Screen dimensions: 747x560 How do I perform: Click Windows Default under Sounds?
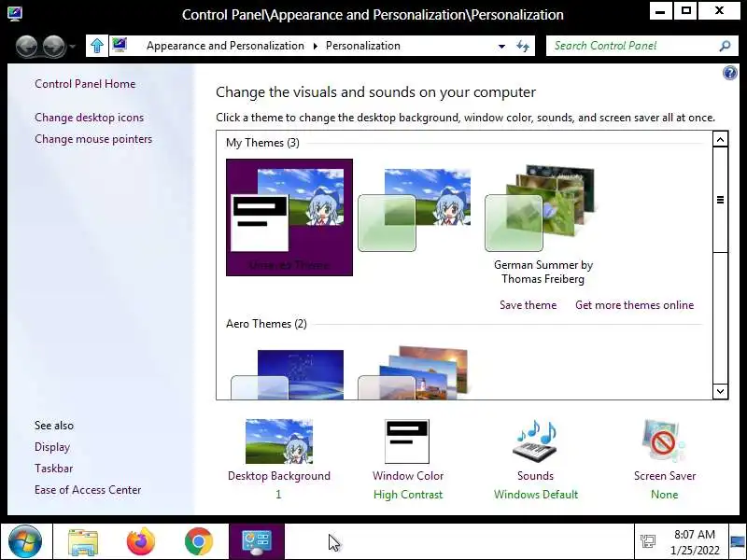(535, 495)
